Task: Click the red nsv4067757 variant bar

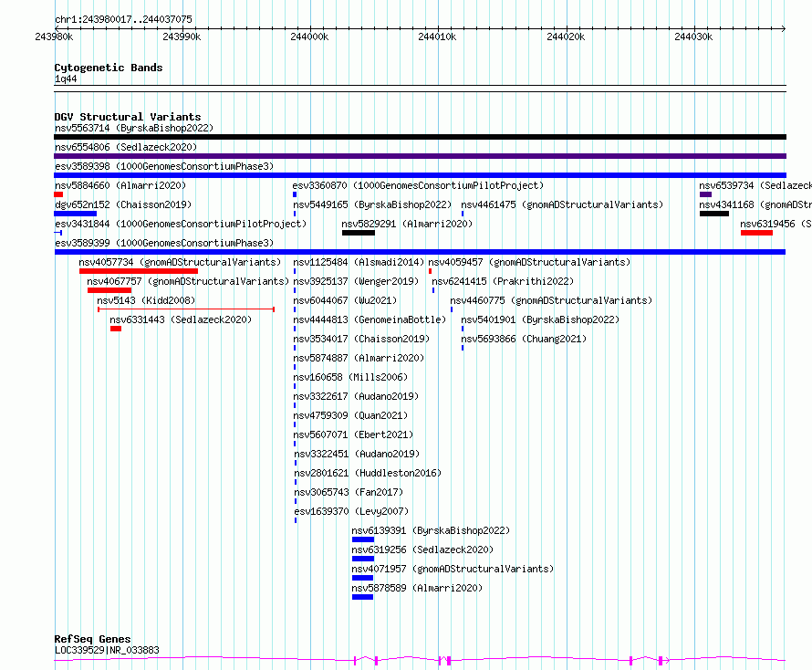Action: pos(109,290)
